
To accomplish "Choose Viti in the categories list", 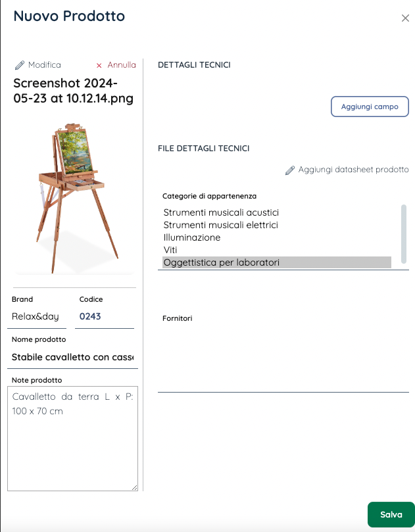I will click(x=170, y=250).
